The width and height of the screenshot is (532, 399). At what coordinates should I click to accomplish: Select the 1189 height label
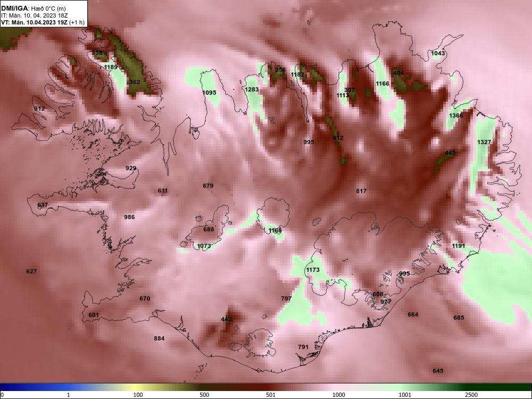[111, 67]
